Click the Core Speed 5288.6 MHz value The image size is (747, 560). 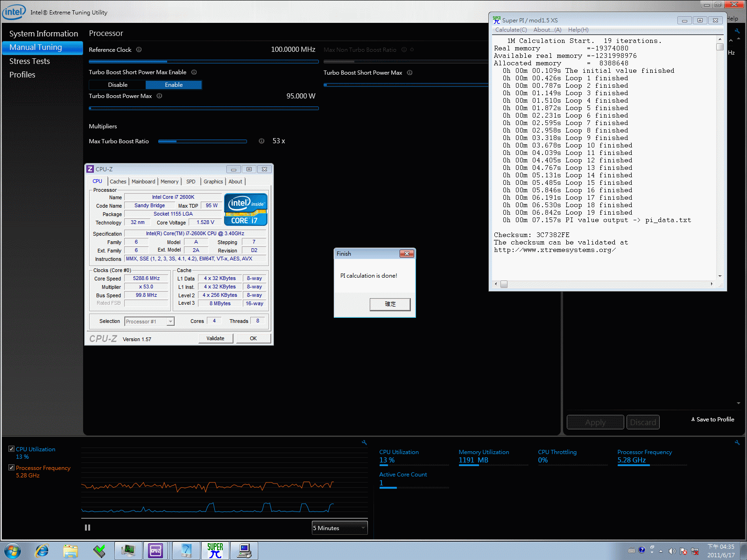pos(146,278)
